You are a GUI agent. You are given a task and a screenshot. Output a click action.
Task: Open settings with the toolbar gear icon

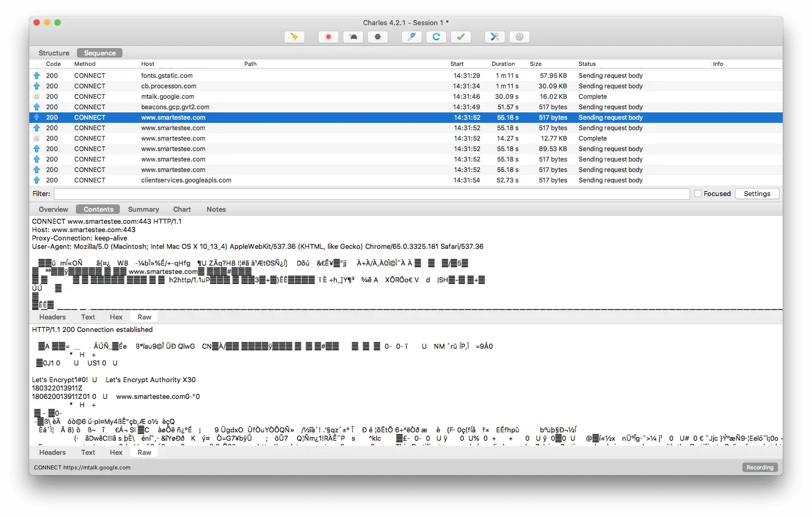(520, 37)
